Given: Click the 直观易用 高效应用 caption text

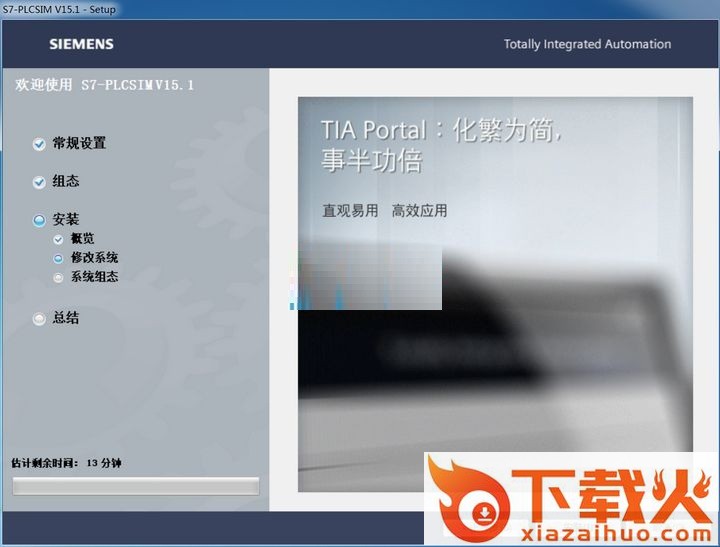Looking at the screenshot, I should point(385,211).
